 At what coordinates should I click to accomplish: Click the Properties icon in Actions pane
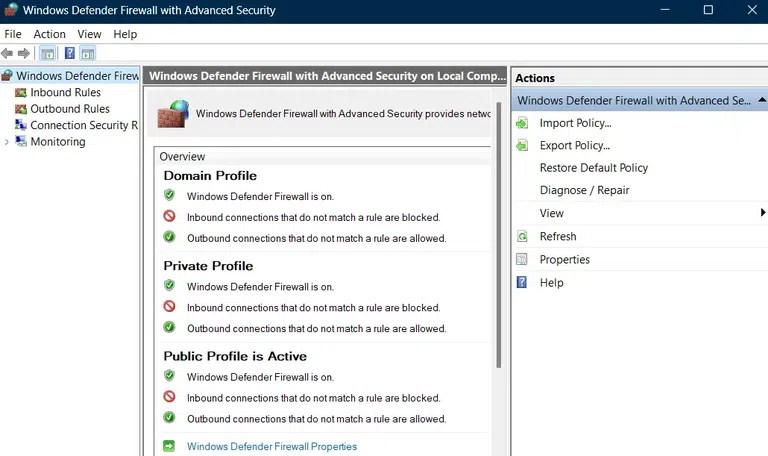[x=522, y=260]
